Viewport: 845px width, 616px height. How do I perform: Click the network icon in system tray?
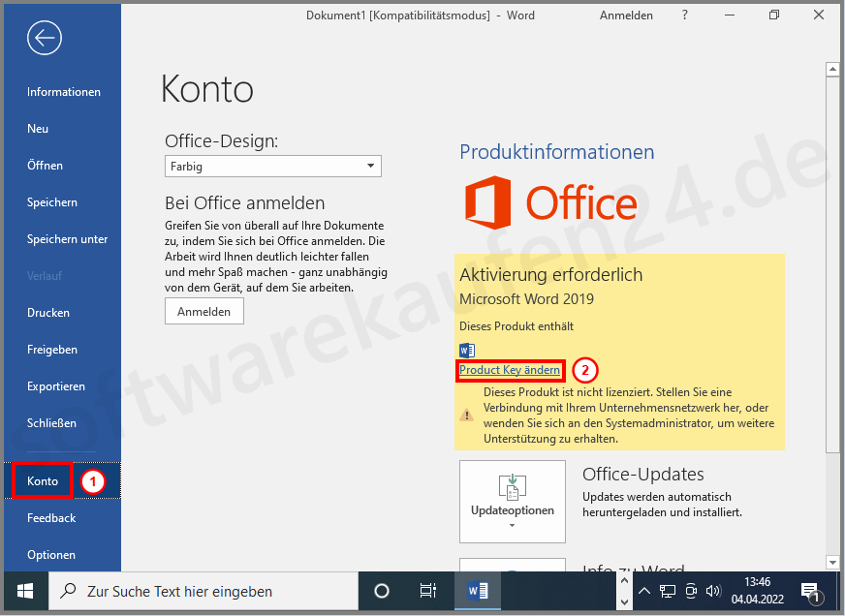click(x=667, y=592)
